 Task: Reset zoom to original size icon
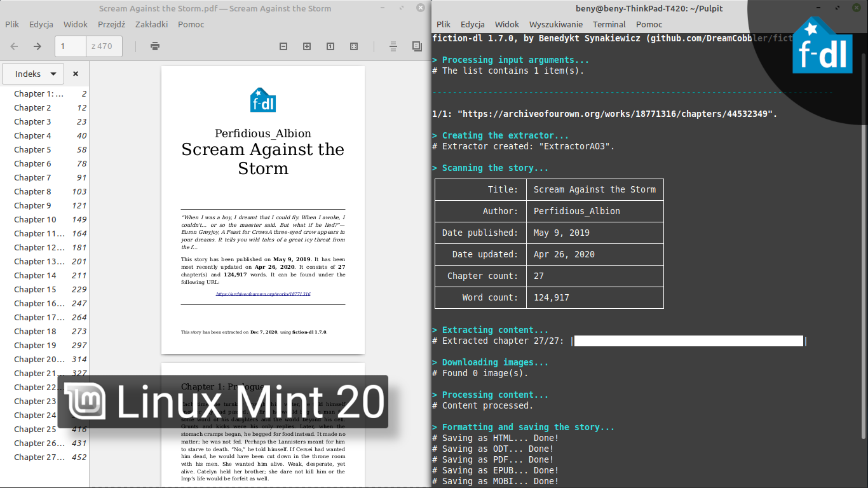[x=330, y=46]
